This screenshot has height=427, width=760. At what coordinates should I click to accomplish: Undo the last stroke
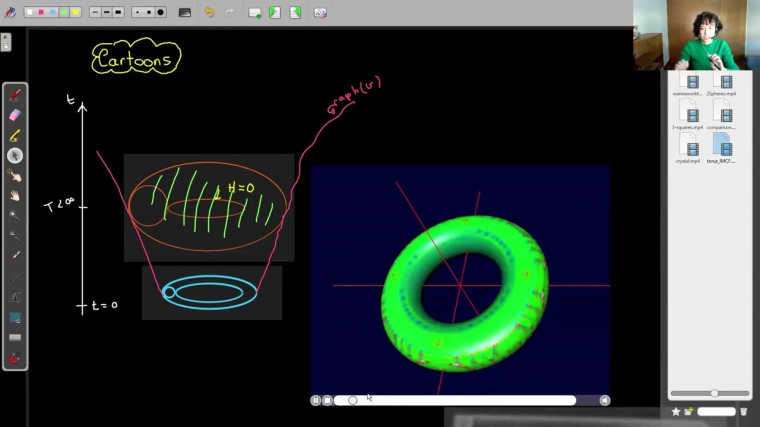click(x=209, y=12)
